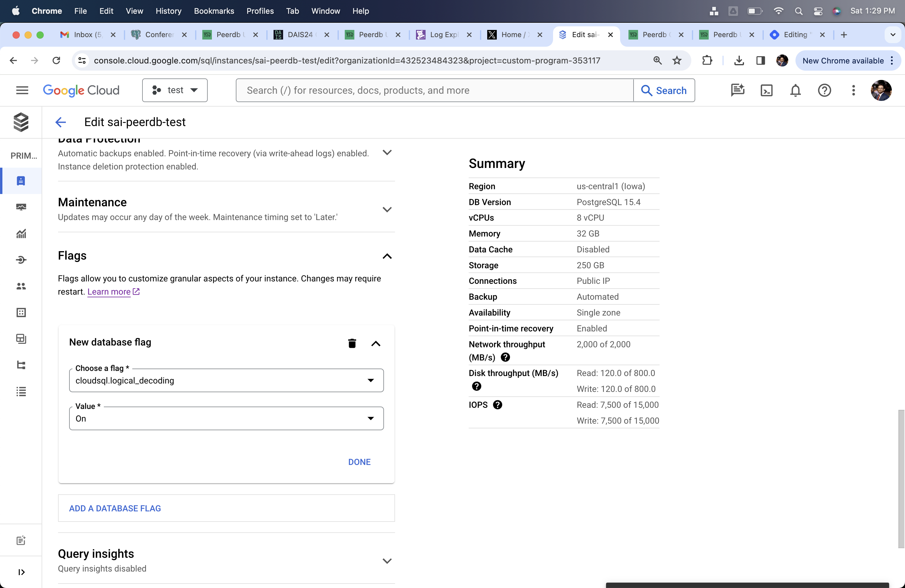
Task: Collapse the new database flag panel
Action: (376, 343)
